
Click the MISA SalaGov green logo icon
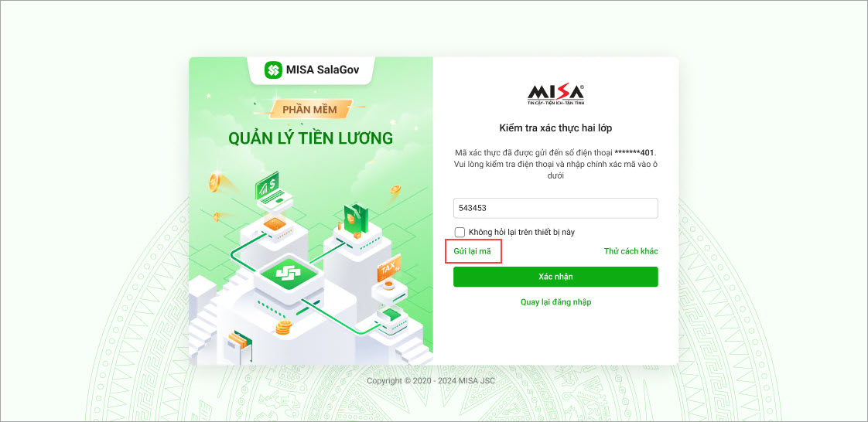pos(273,70)
